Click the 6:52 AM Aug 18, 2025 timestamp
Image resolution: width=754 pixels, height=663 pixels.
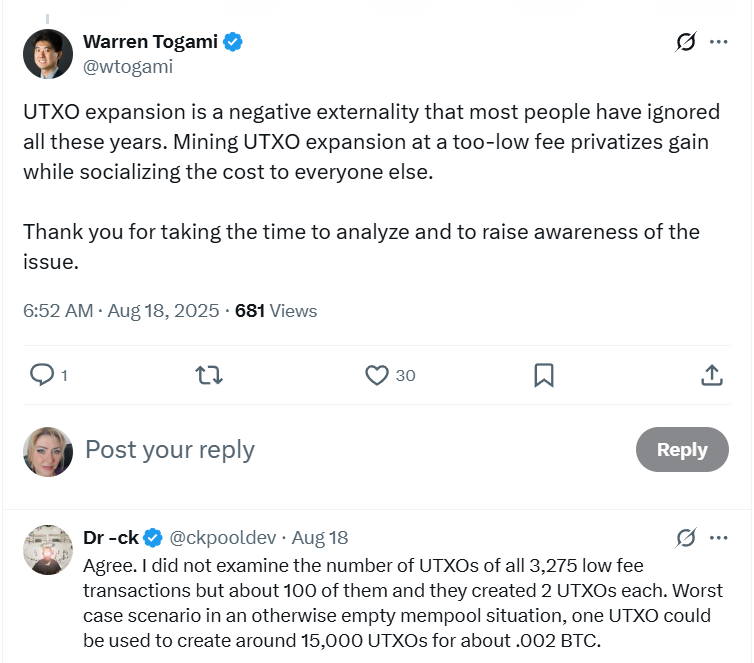pos(121,311)
